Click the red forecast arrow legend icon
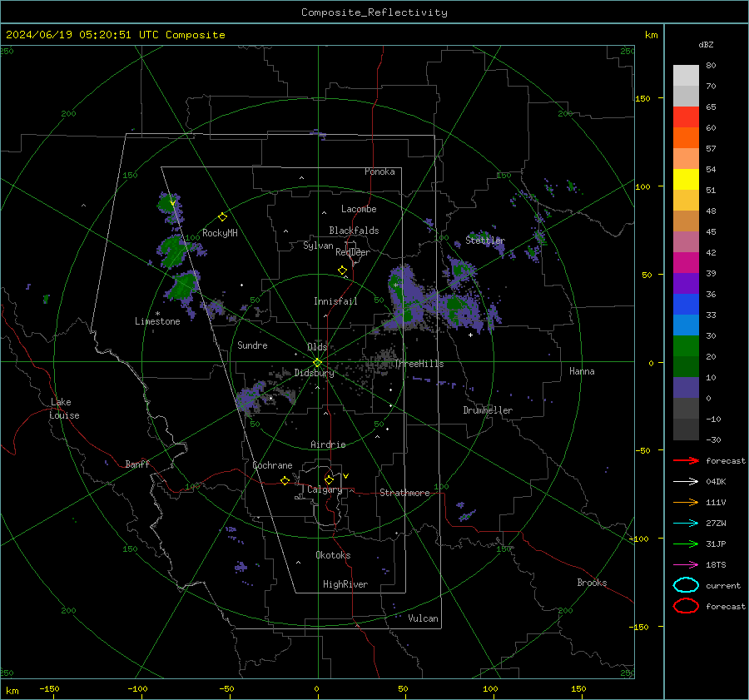 coord(686,460)
